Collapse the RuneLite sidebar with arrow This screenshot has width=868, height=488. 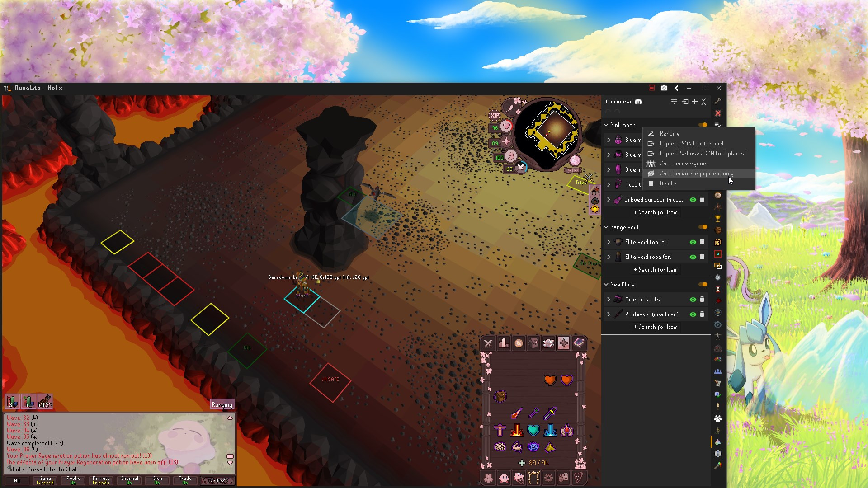676,88
